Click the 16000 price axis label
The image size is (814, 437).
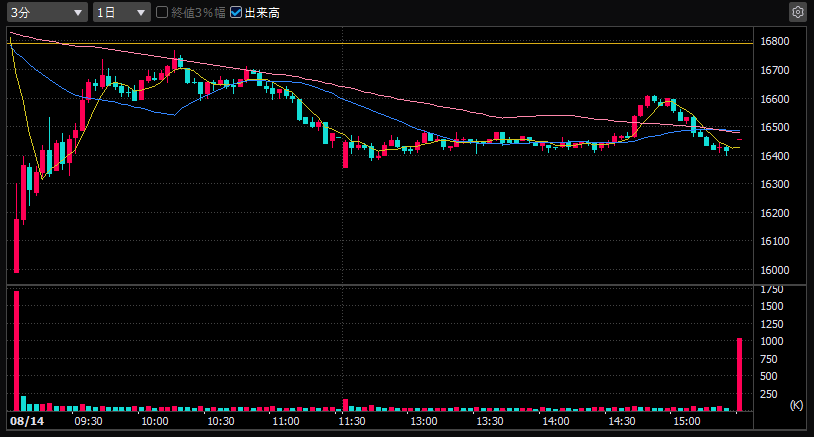(x=775, y=270)
